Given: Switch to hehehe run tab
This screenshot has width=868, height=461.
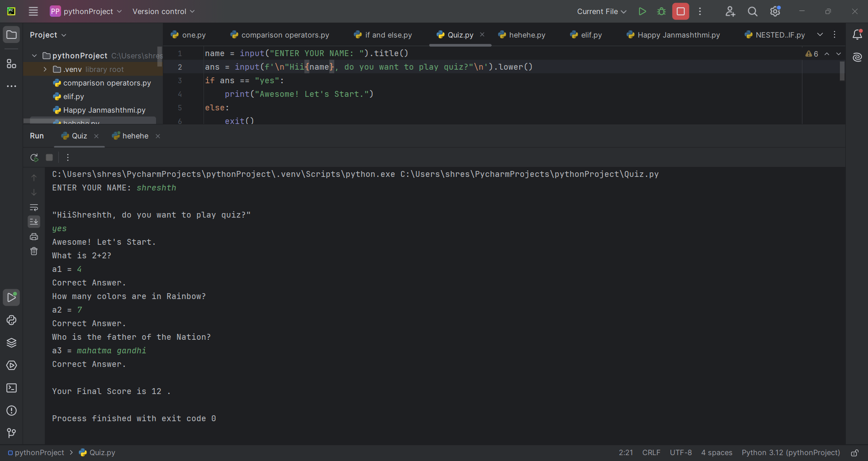Looking at the screenshot, I should pos(130,136).
